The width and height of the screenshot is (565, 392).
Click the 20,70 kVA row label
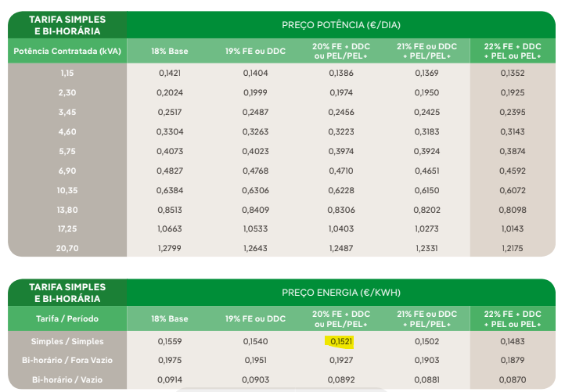(x=67, y=248)
